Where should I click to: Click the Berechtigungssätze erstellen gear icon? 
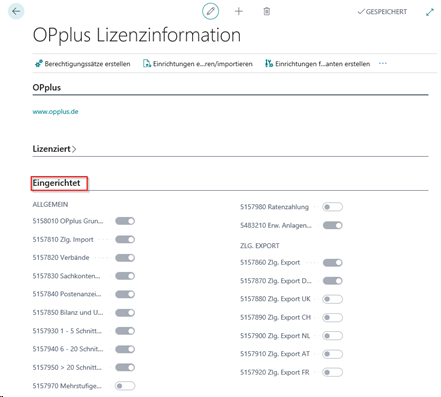point(39,63)
